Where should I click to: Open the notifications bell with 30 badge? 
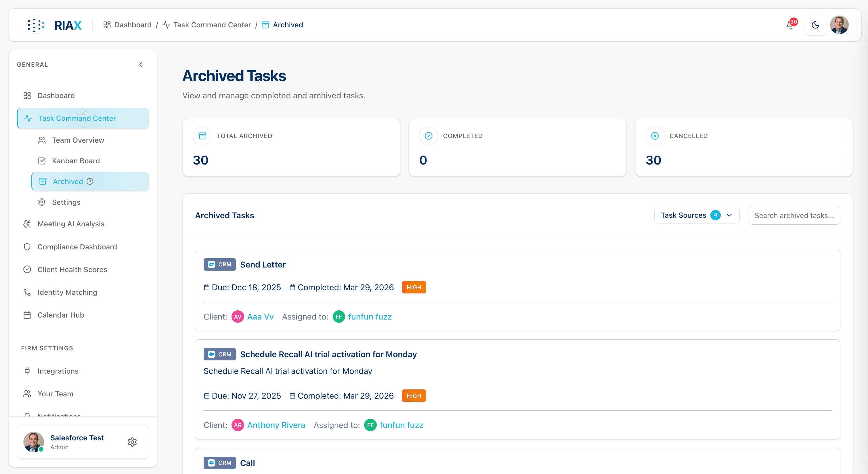pos(791,25)
